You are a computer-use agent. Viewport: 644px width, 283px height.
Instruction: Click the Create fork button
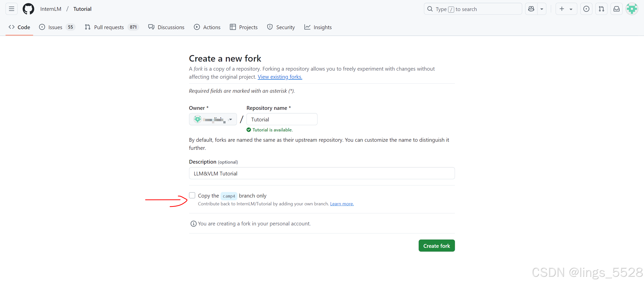pos(436,246)
